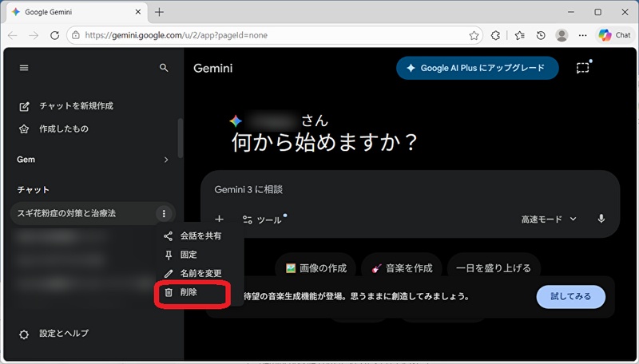Open the Gemini sidebar hamburger menu

click(24, 68)
